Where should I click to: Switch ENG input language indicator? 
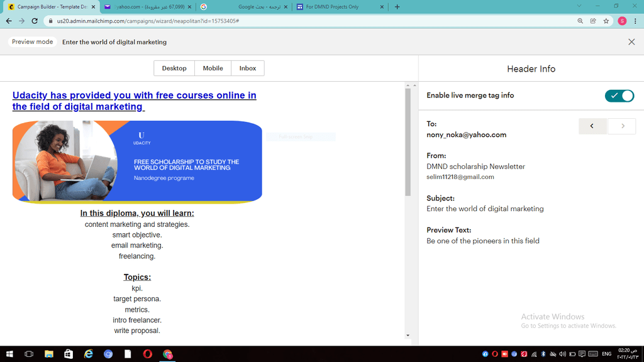pyautogui.click(x=607, y=354)
